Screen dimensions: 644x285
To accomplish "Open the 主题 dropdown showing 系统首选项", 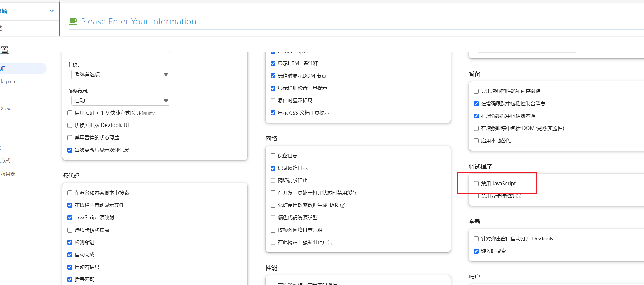I will (121, 74).
